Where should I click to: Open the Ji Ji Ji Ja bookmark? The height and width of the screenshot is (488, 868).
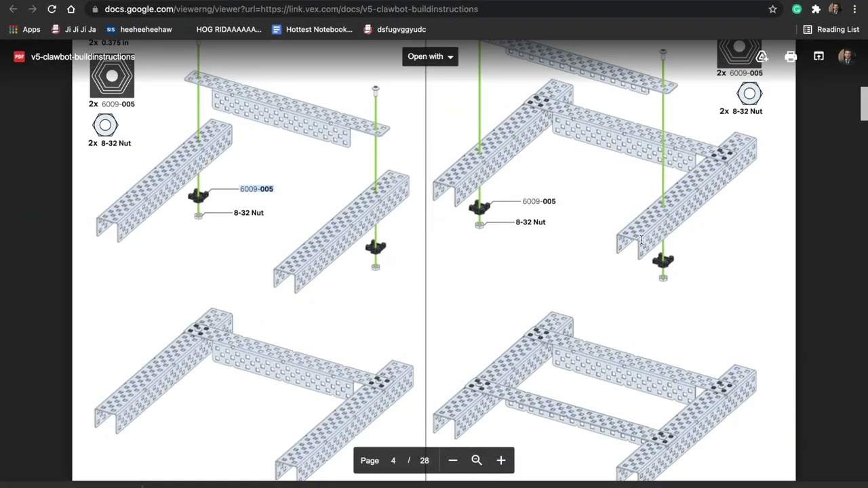coord(73,29)
